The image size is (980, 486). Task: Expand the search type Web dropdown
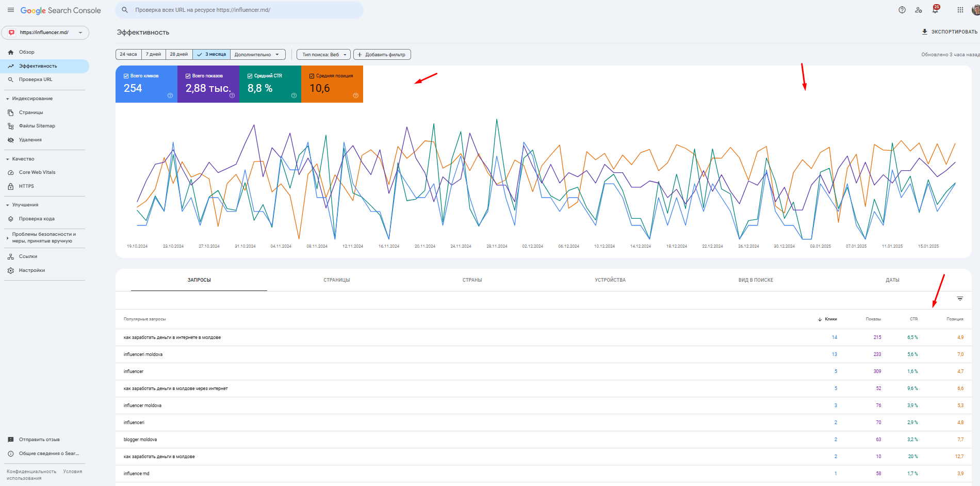coord(323,55)
